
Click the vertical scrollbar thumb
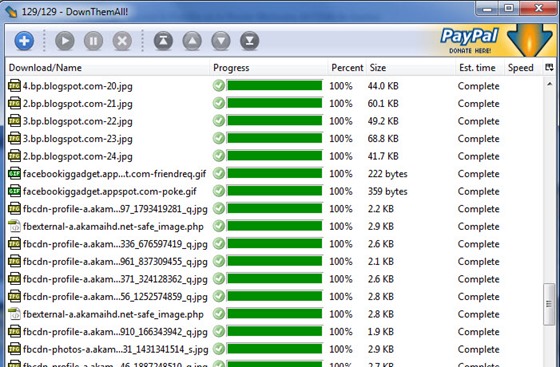pyautogui.click(x=549, y=304)
